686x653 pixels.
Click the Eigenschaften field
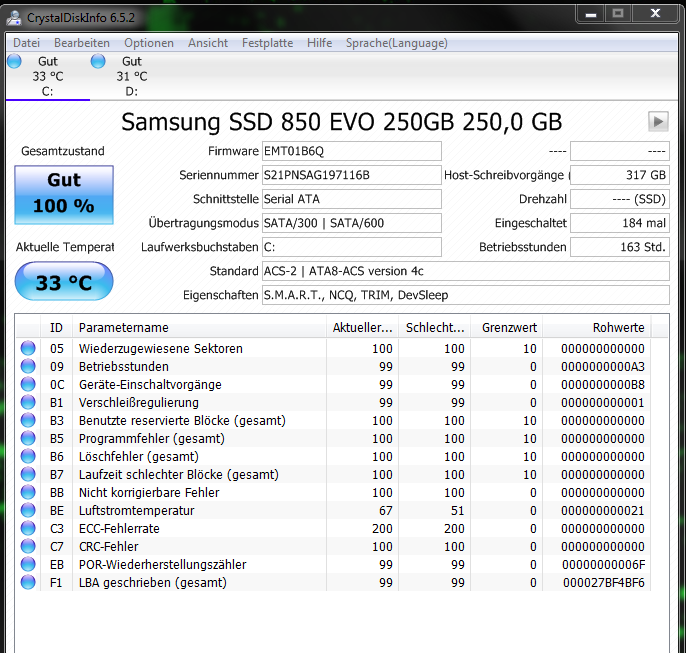466,295
